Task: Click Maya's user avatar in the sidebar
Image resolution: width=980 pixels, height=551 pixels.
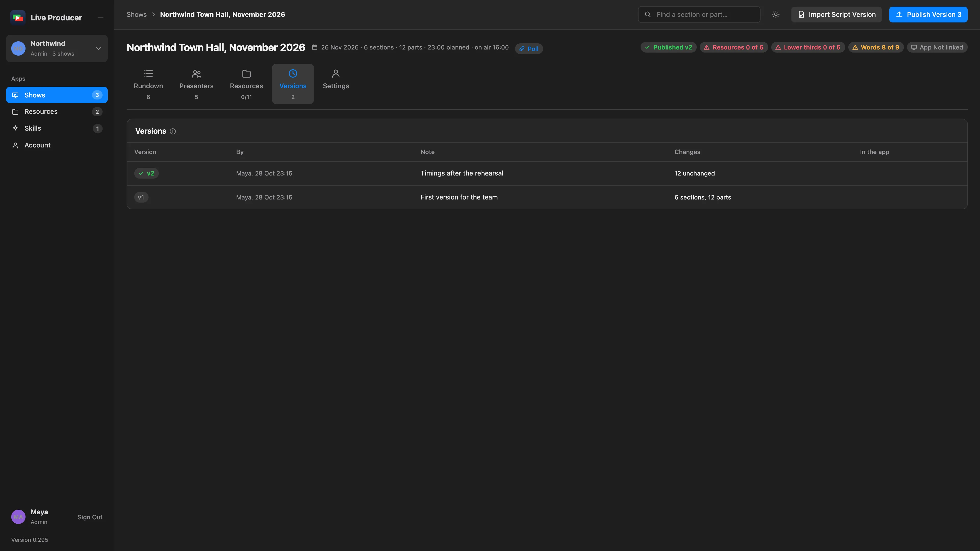Action: (x=18, y=517)
